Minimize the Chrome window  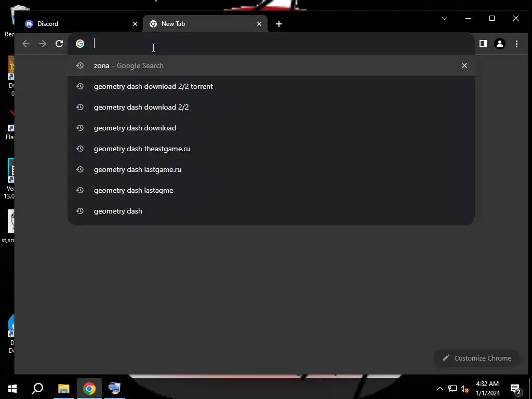(x=468, y=18)
